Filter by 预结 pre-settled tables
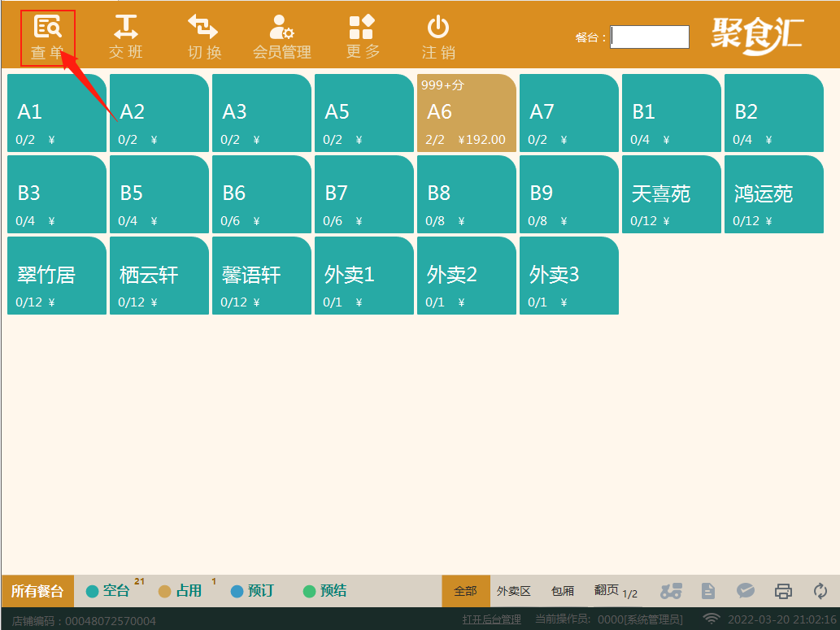The width and height of the screenshot is (840, 630). pyautogui.click(x=325, y=590)
